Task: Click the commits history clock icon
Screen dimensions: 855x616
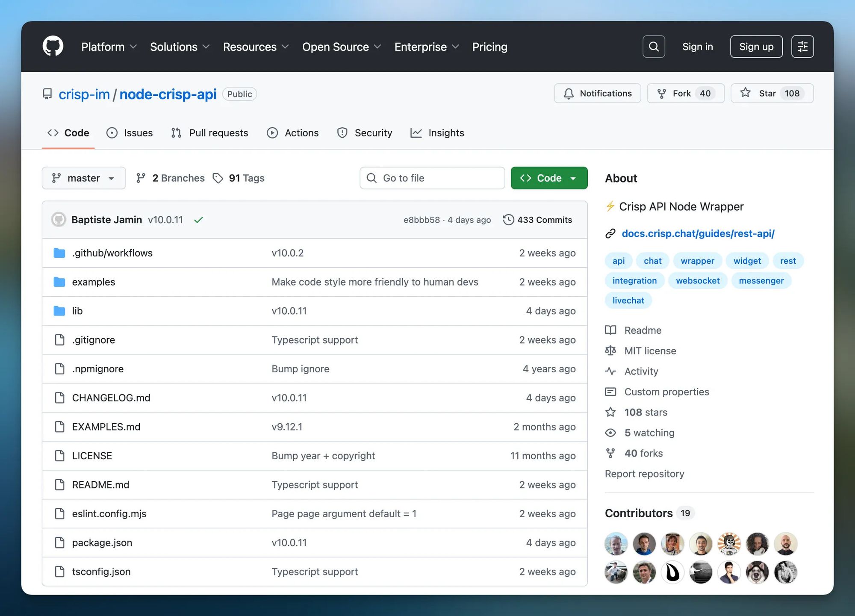Action: pos(508,220)
